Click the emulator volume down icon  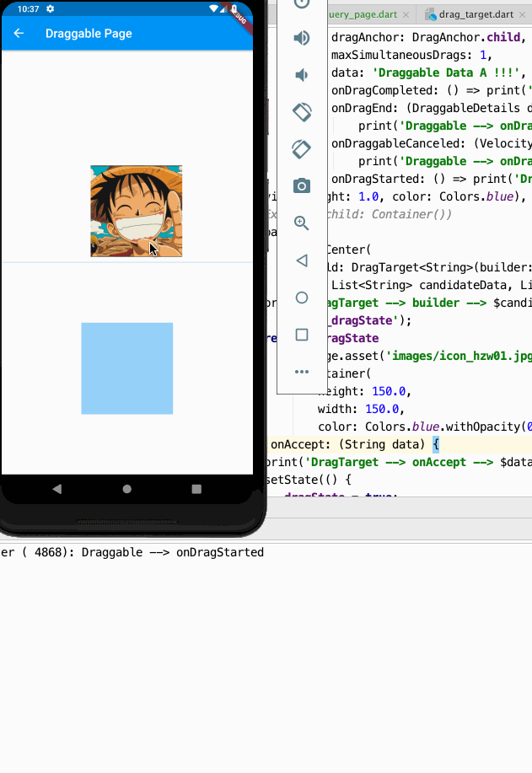(x=301, y=75)
